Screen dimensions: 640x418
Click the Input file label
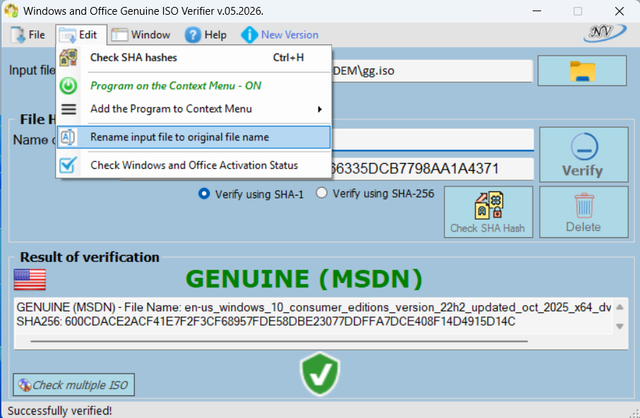(x=32, y=70)
